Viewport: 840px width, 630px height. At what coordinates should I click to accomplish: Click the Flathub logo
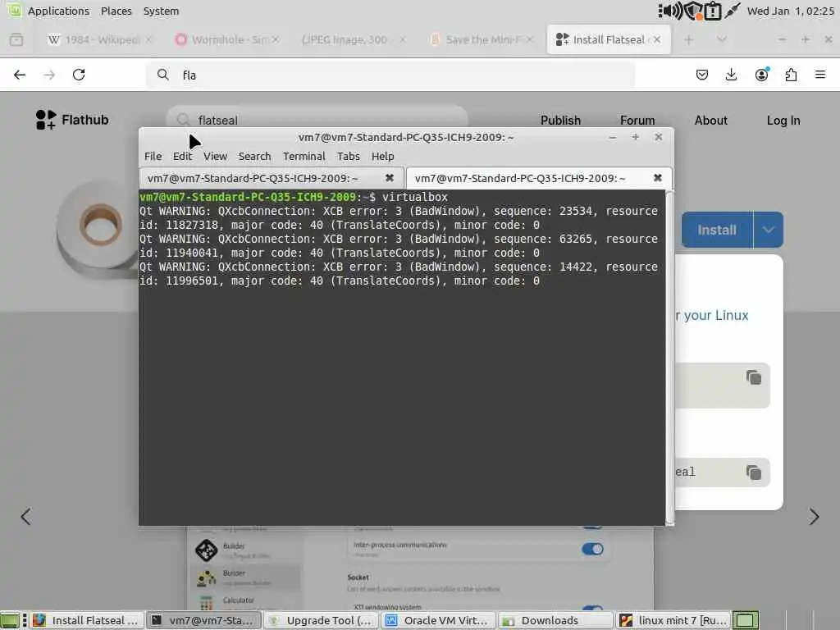click(72, 120)
